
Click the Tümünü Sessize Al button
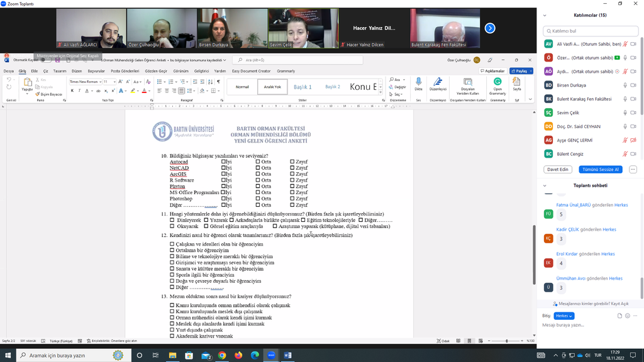[x=601, y=169]
